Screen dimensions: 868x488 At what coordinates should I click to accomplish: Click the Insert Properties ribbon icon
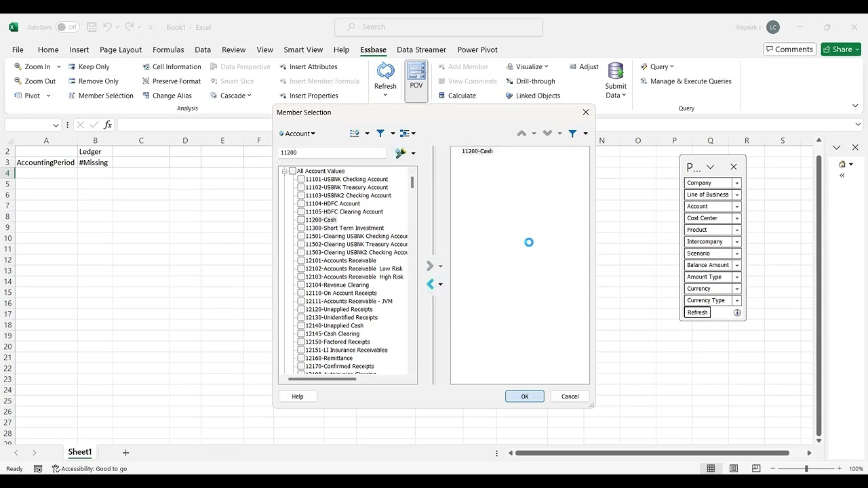pyautogui.click(x=283, y=96)
